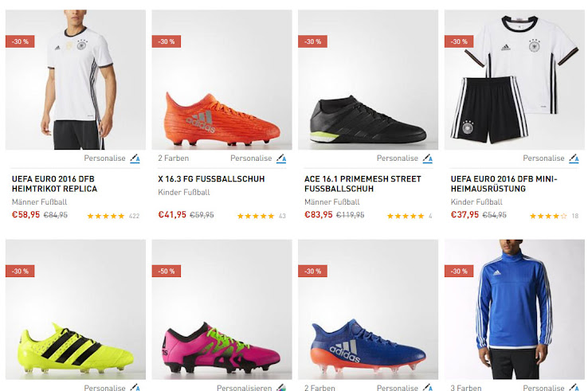This screenshot has height=391, width=588.
Task: Click star rating of DFB Heimtrikot Replica
Action: 106,216
